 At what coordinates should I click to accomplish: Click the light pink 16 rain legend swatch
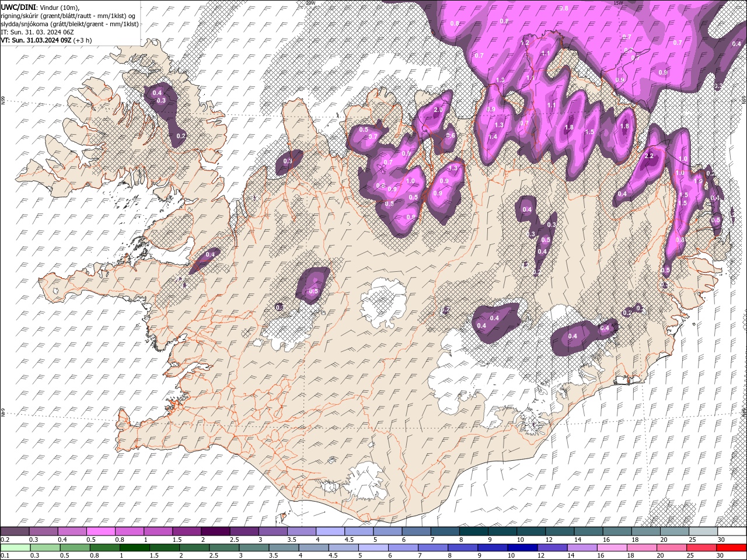click(x=611, y=548)
